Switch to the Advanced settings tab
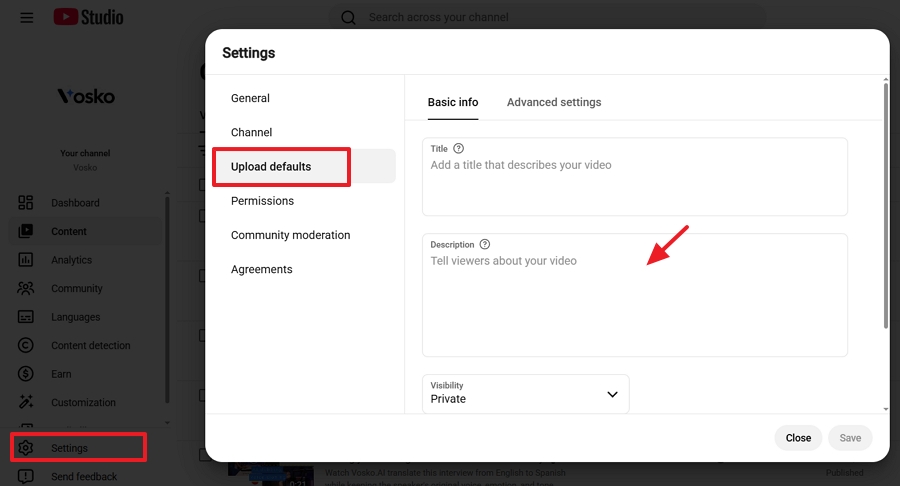900x486 pixels. pos(554,102)
